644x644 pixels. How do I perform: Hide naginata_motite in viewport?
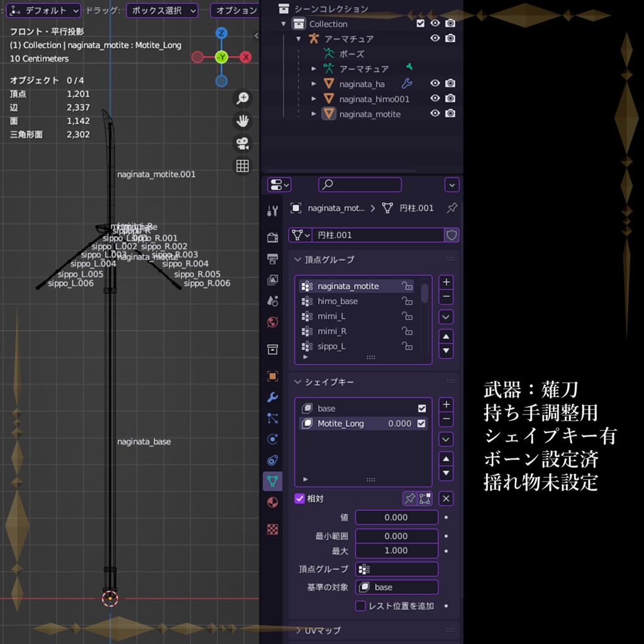435,113
